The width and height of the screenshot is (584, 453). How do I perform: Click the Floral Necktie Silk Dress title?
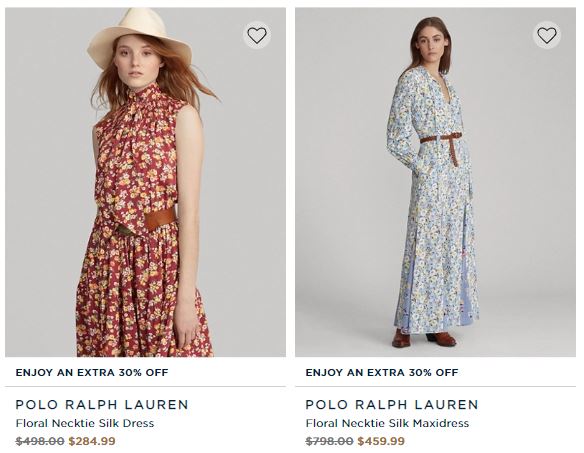pos(85,423)
